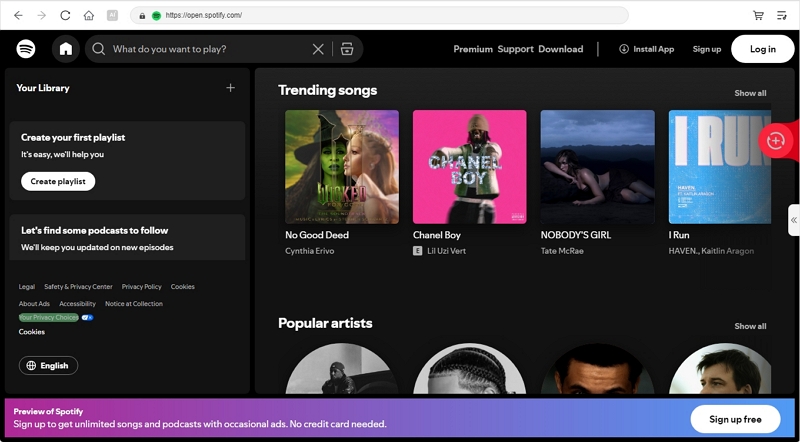Open the artist photo showing braided hair
The image size is (800, 442).
pos(469,369)
